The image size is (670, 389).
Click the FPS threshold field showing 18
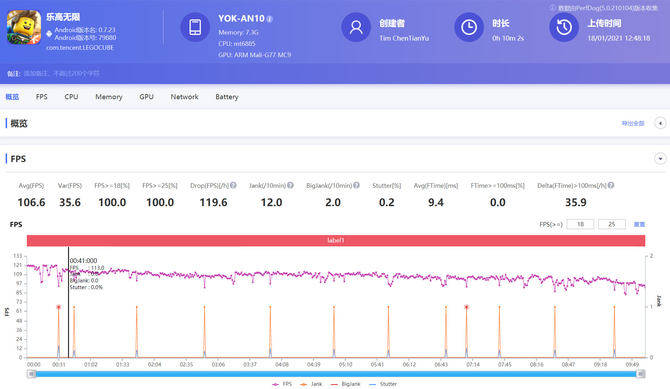(580, 224)
